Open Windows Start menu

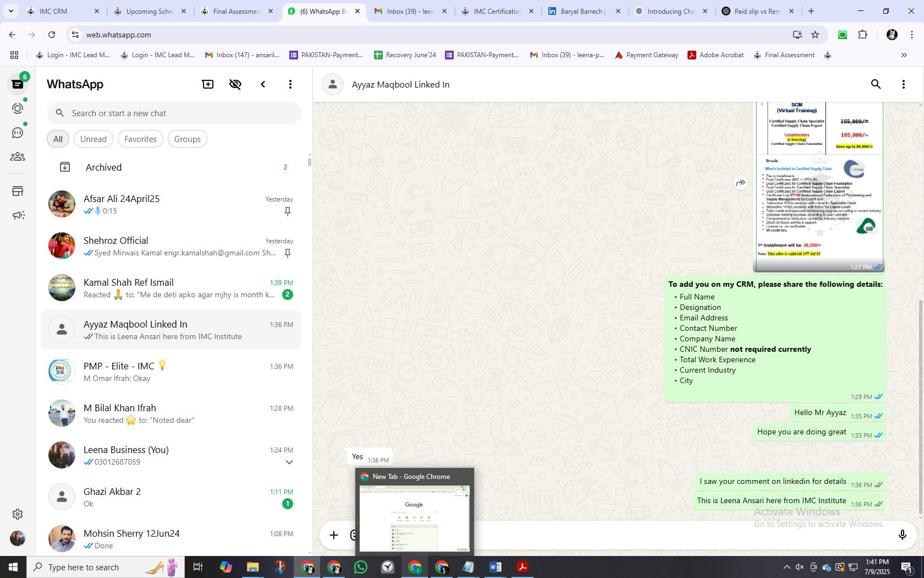13,567
